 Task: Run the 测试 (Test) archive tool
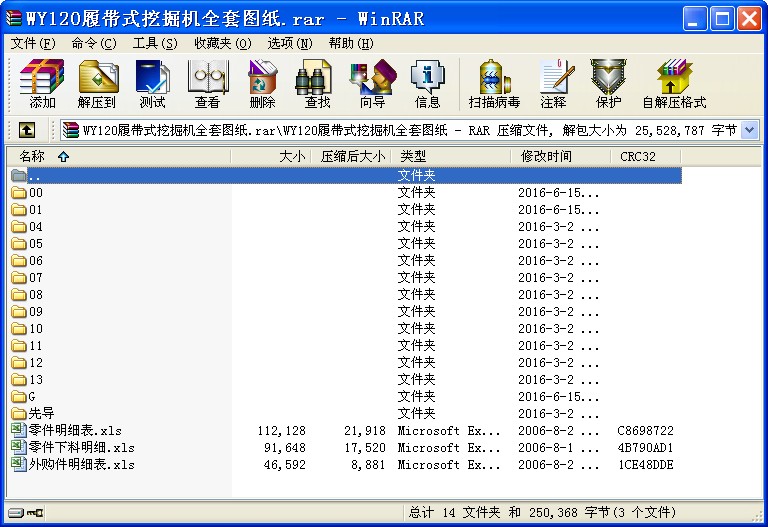152,84
